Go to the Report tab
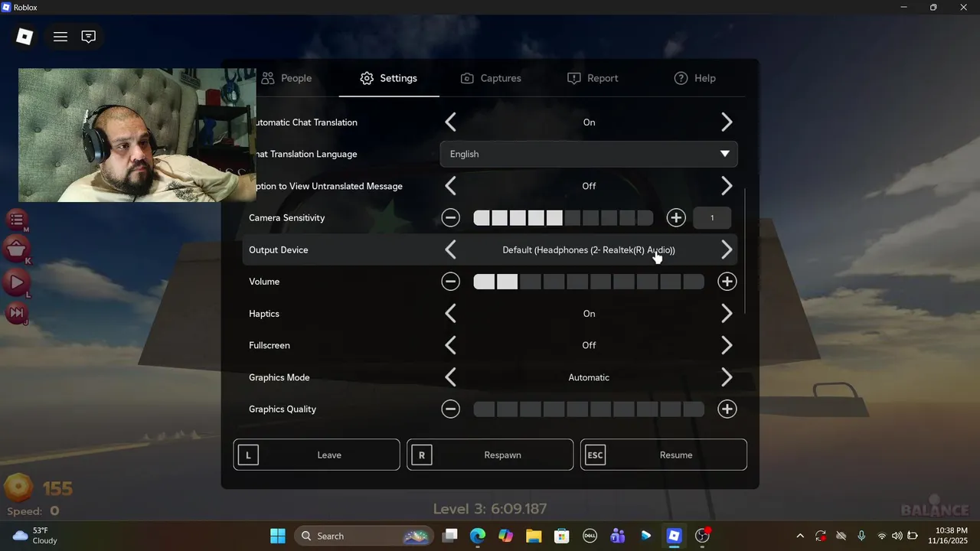Image resolution: width=980 pixels, height=551 pixels. (x=593, y=78)
